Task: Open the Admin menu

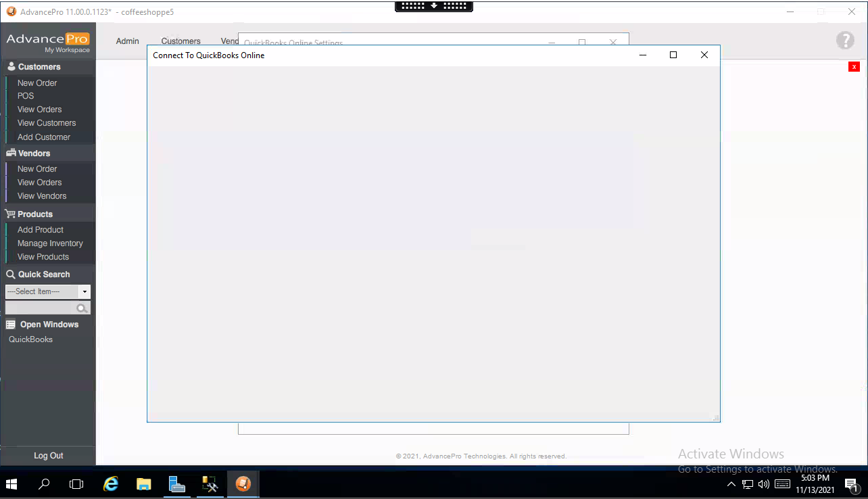Action: pos(127,41)
